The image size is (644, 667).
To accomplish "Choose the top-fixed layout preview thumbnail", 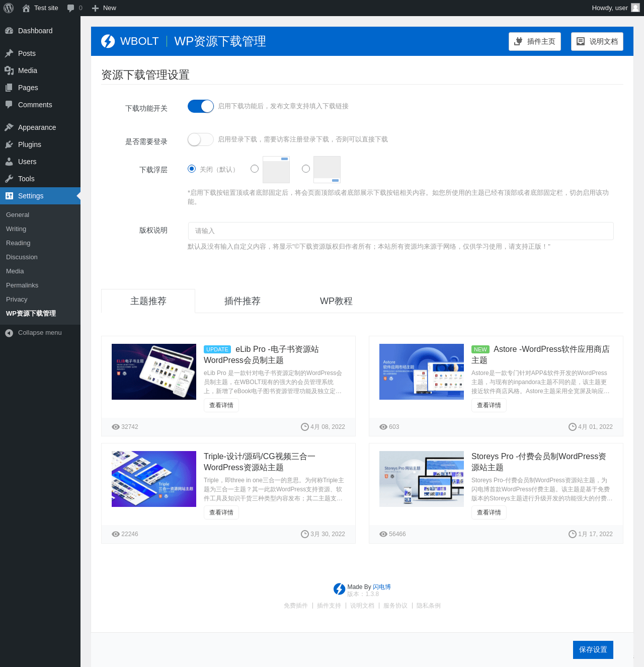I will pos(276,170).
